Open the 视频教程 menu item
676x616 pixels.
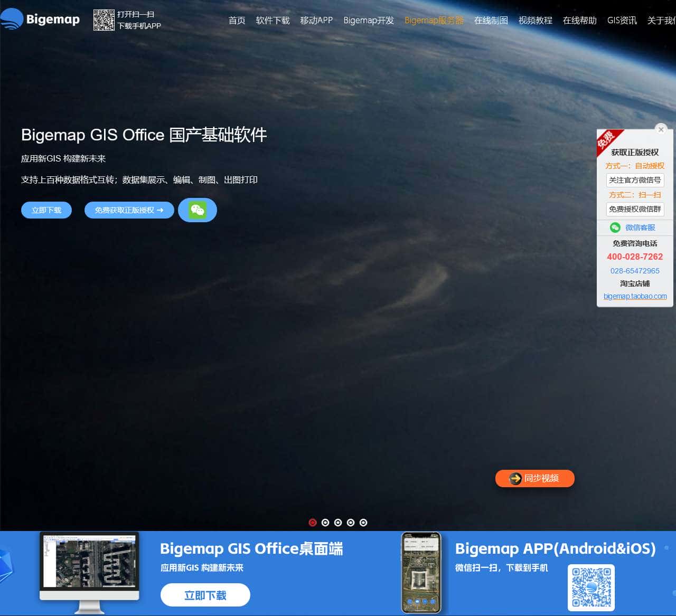(536, 20)
